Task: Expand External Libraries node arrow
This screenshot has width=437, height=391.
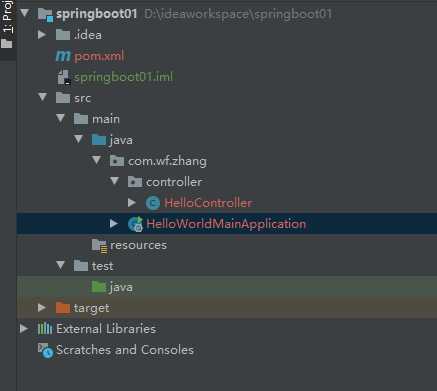Action: pyautogui.click(x=24, y=329)
